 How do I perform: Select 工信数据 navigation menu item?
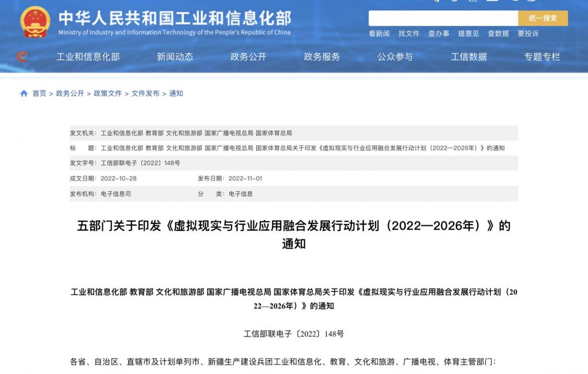tap(469, 57)
